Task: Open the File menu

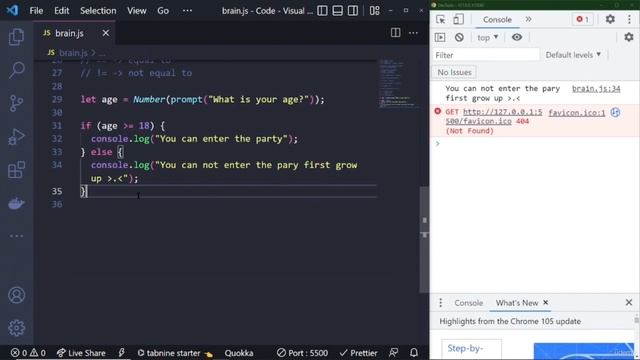Action: tap(36, 11)
